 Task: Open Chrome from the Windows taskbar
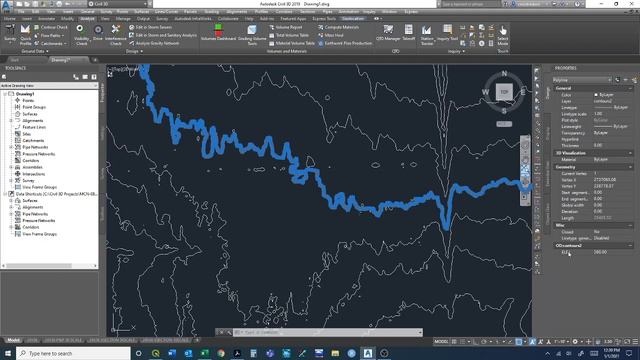click(x=221, y=353)
